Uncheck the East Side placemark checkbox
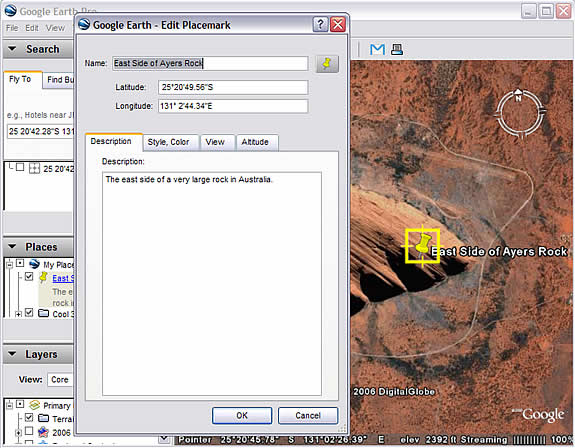Image resolution: width=575 pixels, height=448 pixels. pos(29,276)
